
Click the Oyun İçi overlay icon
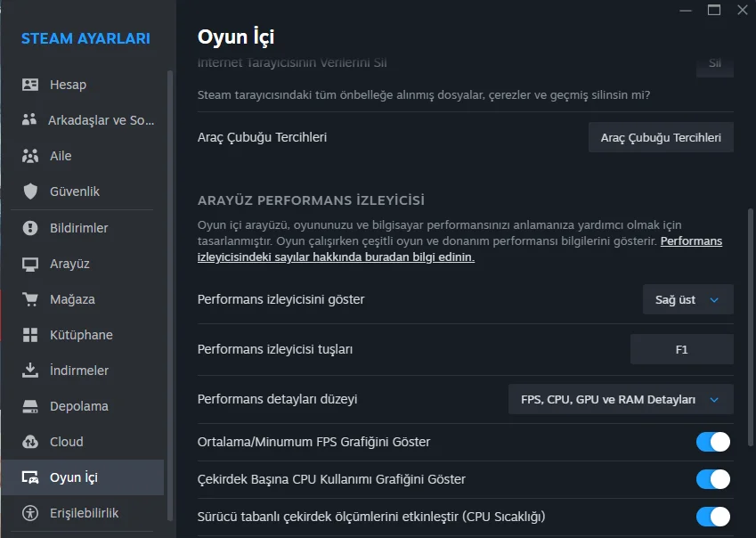[x=30, y=477]
